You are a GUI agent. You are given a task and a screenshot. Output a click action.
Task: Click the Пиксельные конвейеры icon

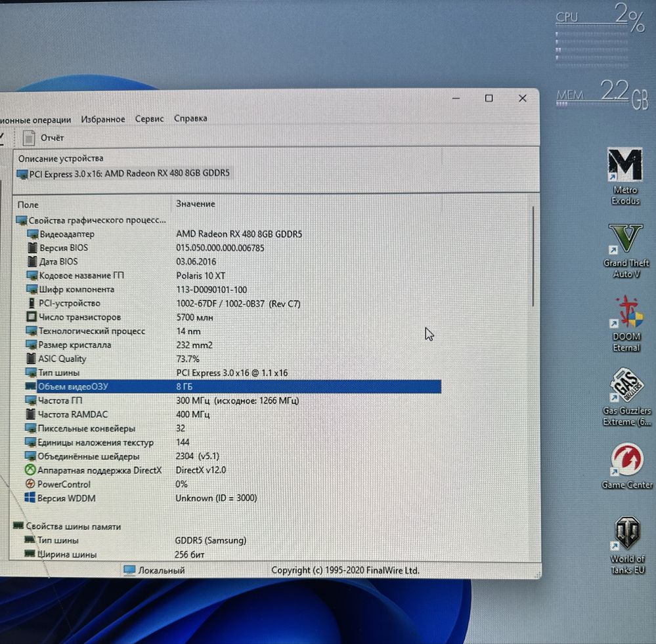click(31, 428)
